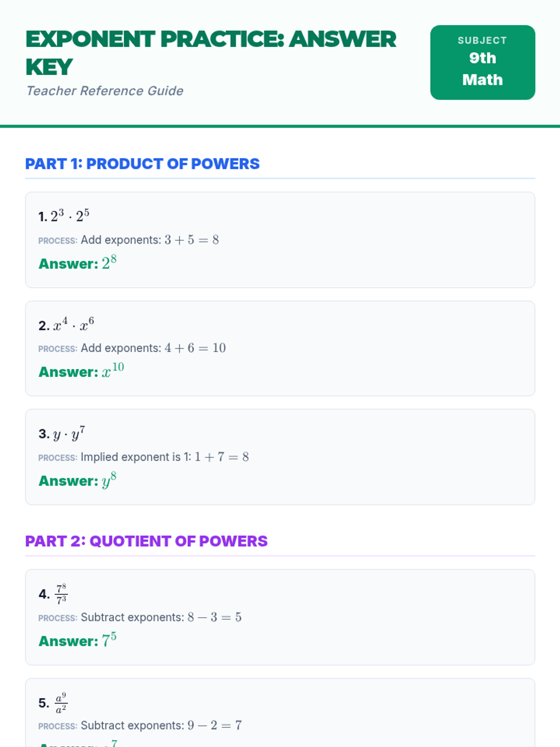Select the Exponent Practice: Answer Key title
This screenshot has height=747, width=560.
[x=211, y=53]
